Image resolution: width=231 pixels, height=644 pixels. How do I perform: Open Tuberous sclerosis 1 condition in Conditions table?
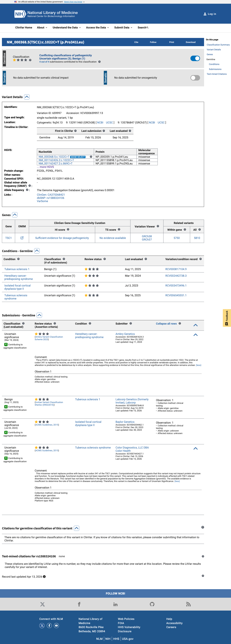(17, 269)
